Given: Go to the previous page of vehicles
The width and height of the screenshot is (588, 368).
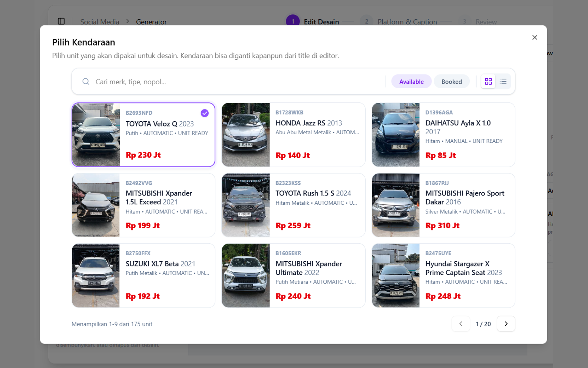Looking at the screenshot, I should [460, 324].
